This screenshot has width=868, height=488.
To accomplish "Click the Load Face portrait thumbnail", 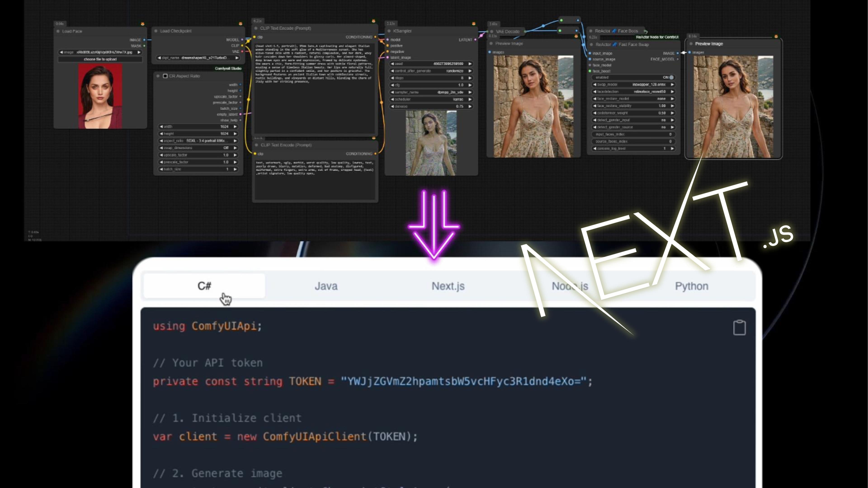I will point(100,96).
